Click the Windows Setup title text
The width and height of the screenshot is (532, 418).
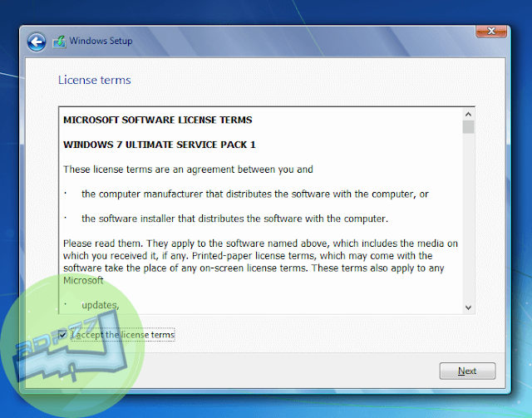pyautogui.click(x=101, y=41)
